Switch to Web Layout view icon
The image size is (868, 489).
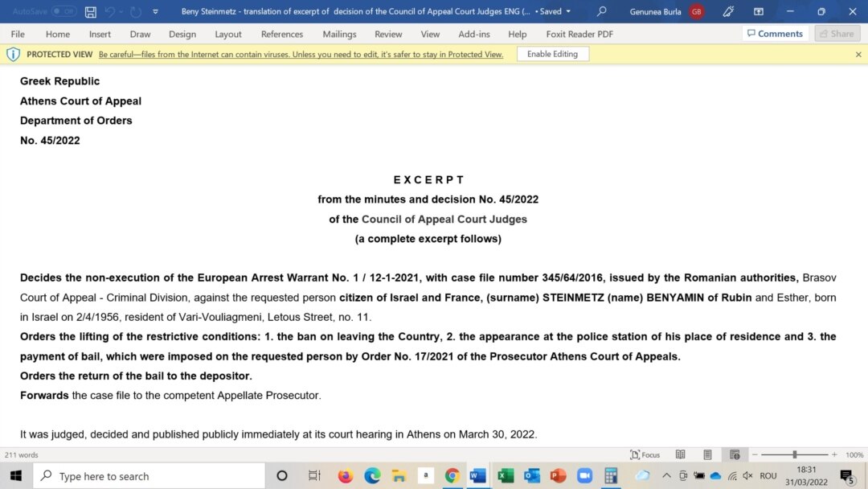tap(735, 454)
